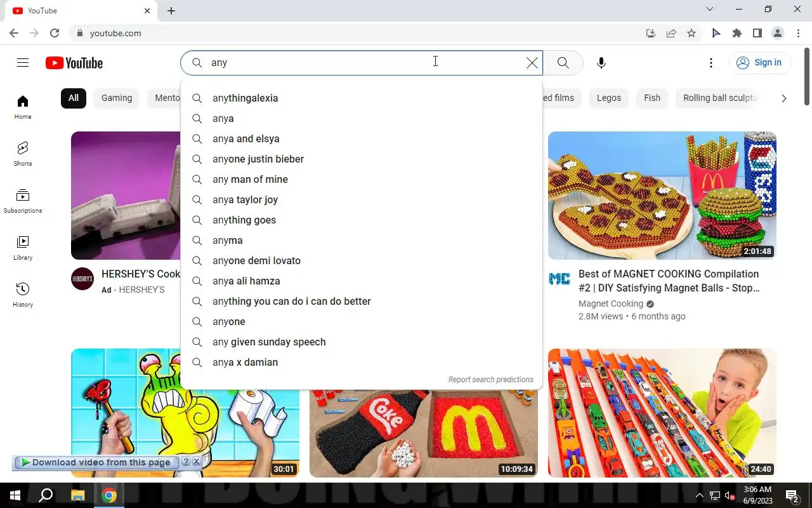Open Shorts in the sidebar
The height and width of the screenshot is (508, 812).
[x=23, y=154]
